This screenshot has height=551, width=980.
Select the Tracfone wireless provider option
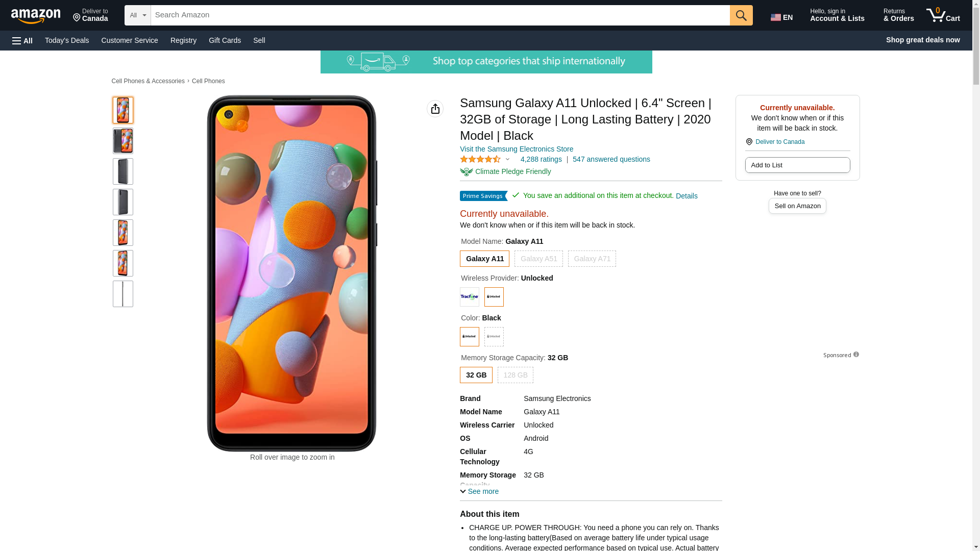469,297
